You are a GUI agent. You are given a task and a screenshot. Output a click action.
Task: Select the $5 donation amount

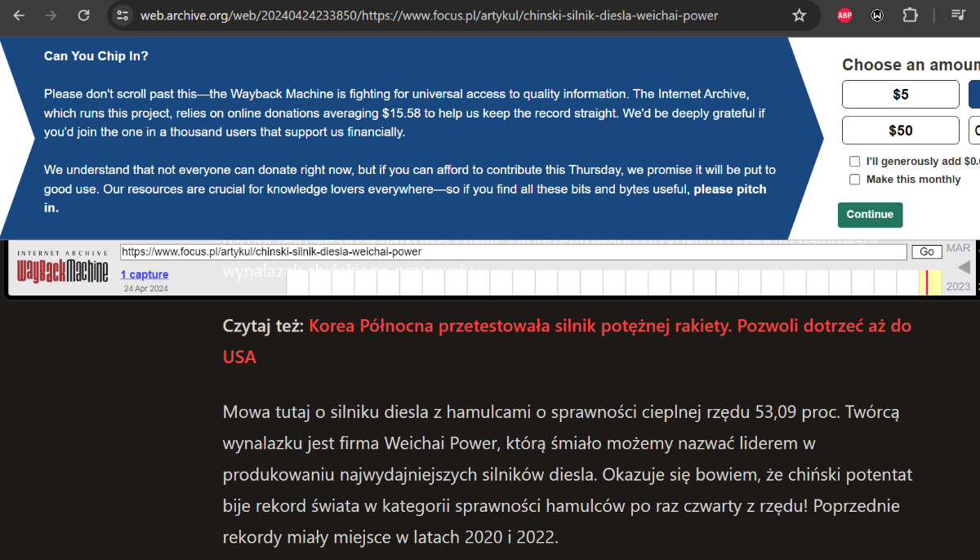pyautogui.click(x=901, y=95)
